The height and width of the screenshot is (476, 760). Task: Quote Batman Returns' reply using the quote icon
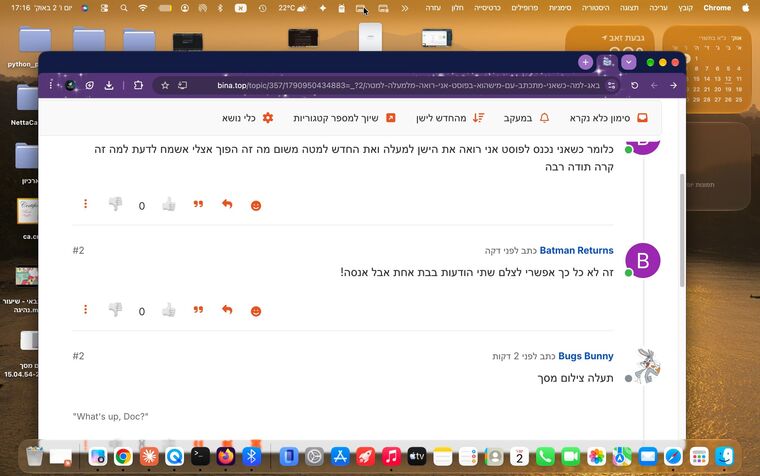198,309
